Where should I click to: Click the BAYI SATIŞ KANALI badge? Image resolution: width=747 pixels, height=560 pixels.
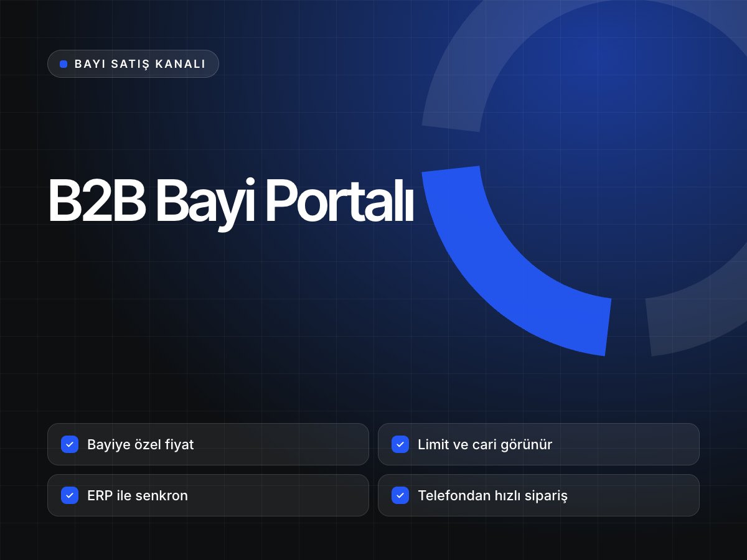point(133,64)
